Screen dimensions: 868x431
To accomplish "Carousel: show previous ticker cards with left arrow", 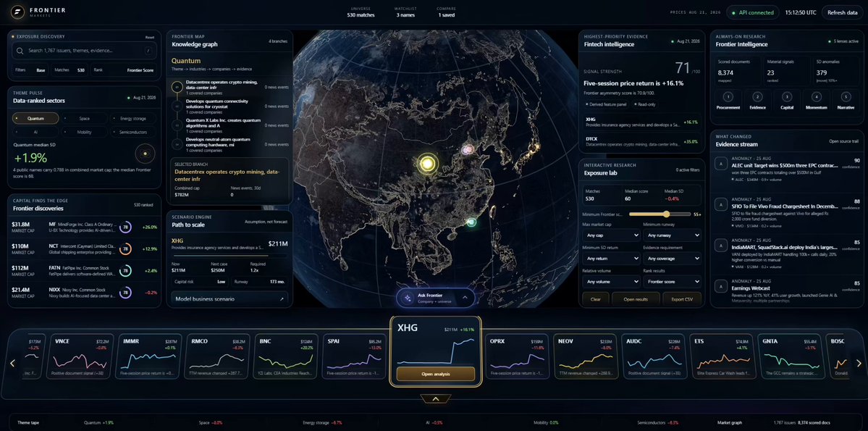I will pos(13,364).
